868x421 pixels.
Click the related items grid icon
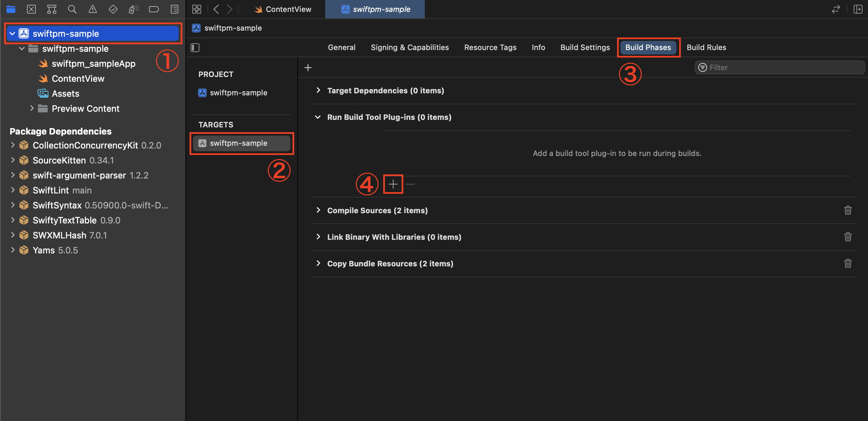point(197,9)
